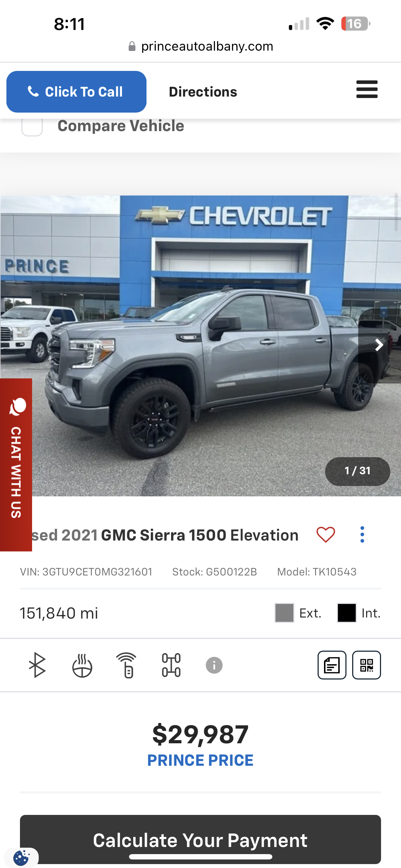Tap the Bluetooth feature icon

37,665
